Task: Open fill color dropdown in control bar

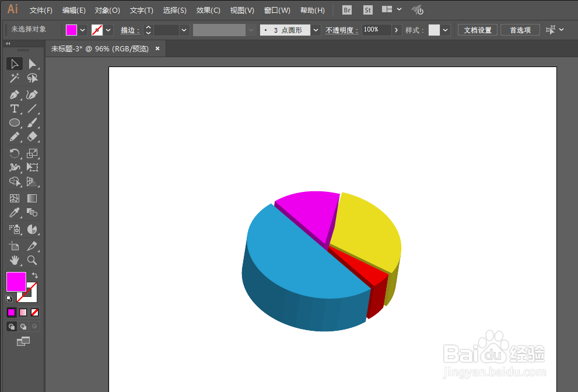Action: [x=83, y=30]
